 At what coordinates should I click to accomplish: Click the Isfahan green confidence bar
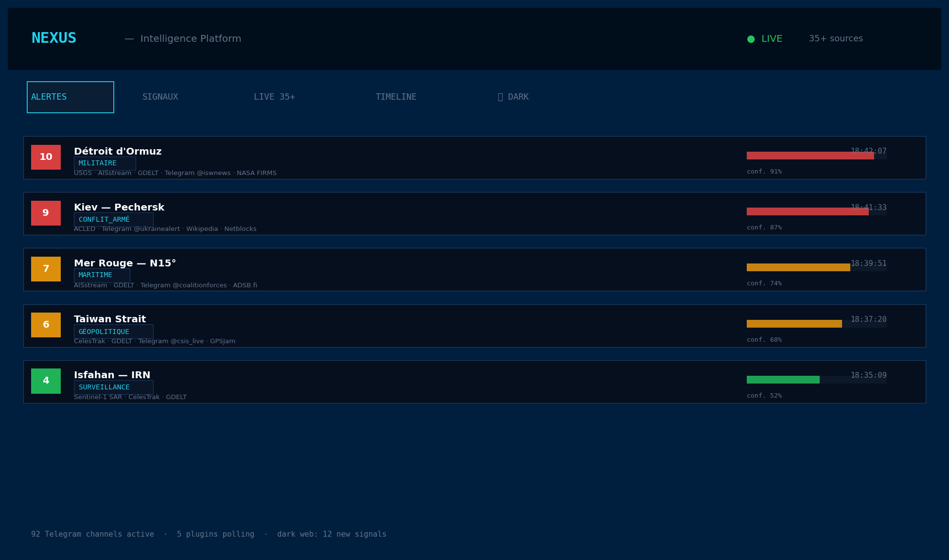(x=783, y=380)
